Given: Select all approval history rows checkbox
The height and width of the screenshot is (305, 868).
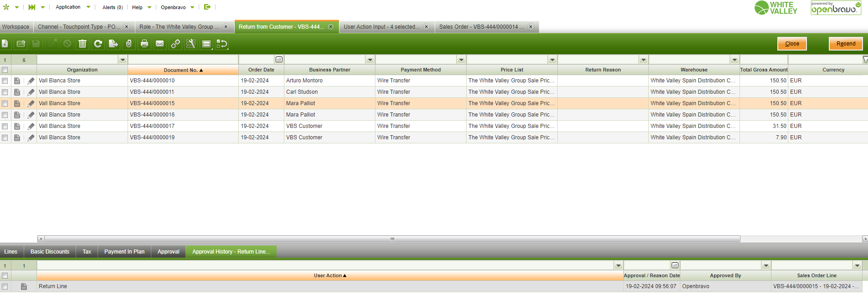Looking at the screenshot, I should click(x=5, y=275).
